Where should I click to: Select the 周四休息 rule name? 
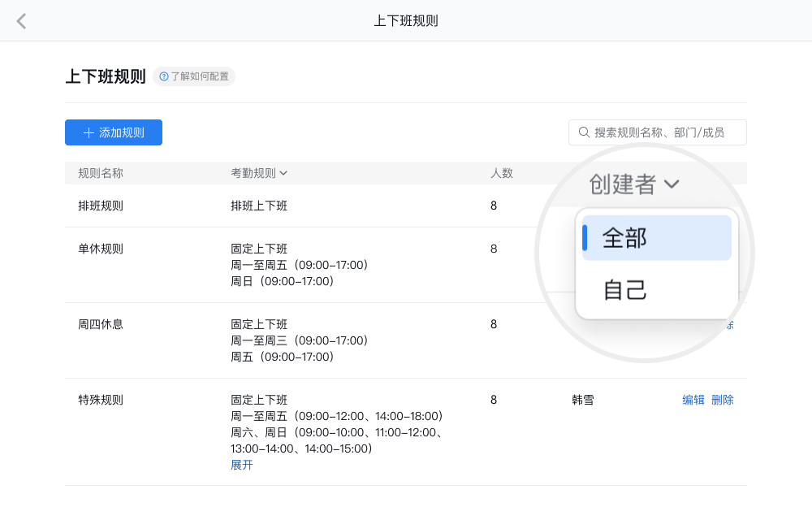pyautogui.click(x=101, y=324)
